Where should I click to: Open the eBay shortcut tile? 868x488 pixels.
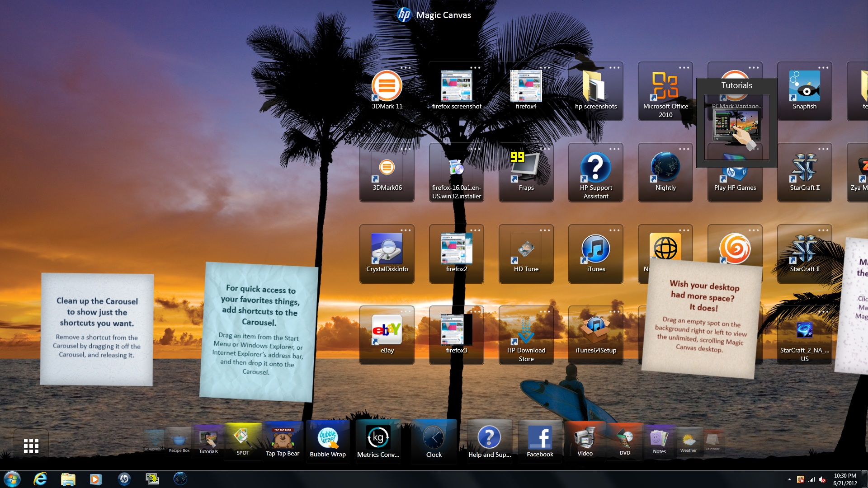tap(387, 335)
